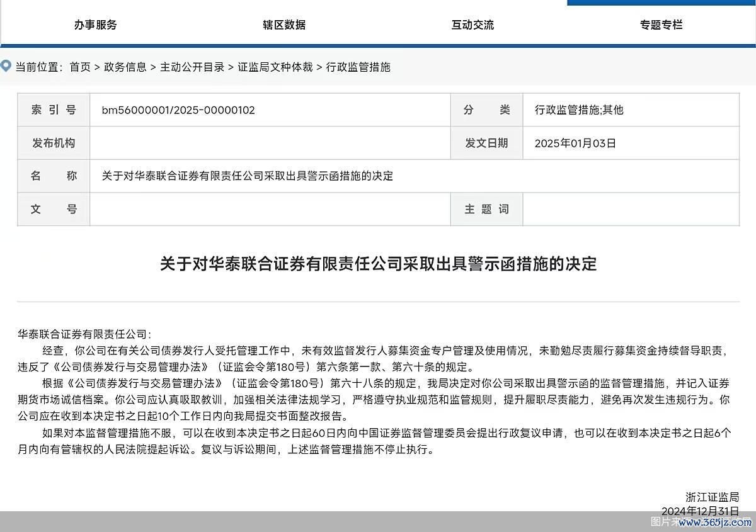
Task: Click the 分类 label cell
Action: click(487, 110)
